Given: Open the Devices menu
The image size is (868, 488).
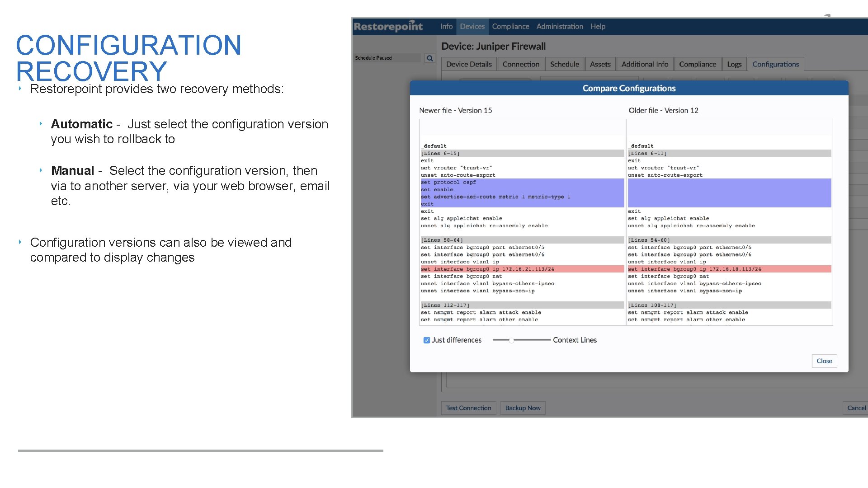Looking at the screenshot, I should [x=472, y=26].
